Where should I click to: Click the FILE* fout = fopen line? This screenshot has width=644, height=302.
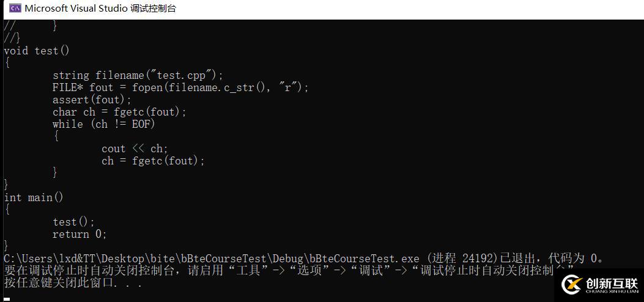[x=180, y=87]
